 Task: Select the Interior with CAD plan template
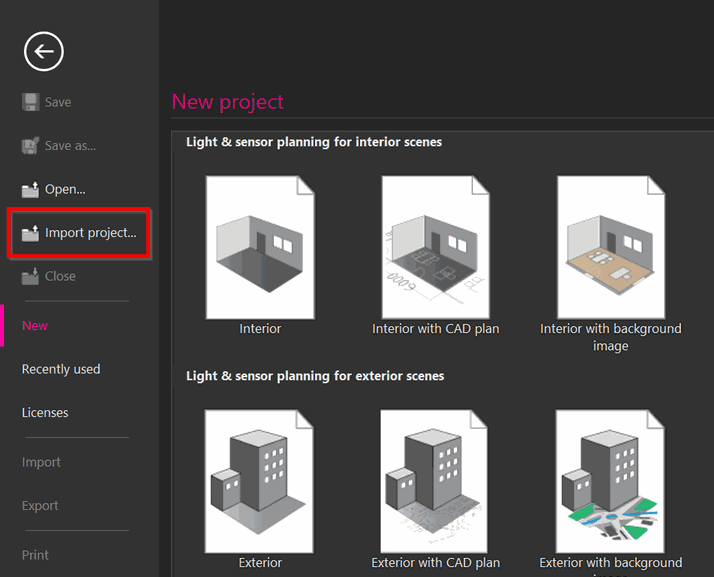click(x=435, y=247)
